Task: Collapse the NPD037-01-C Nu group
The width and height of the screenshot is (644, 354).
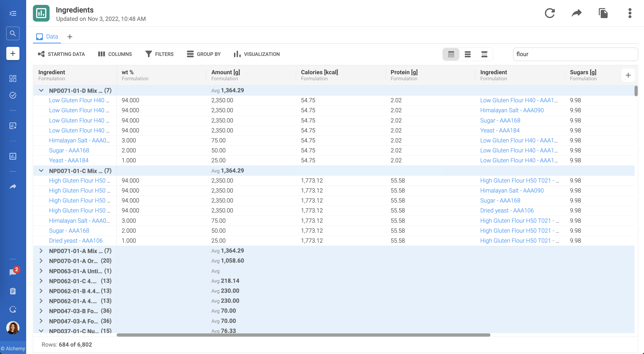Action: click(41, 331)
